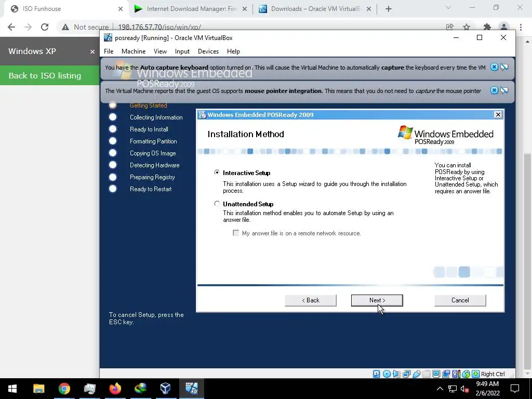Viewport: 532px width, 399px height.
Task: Show hidden system tray icons chevron
Action: pyautogui.click(x=440, y=389)
